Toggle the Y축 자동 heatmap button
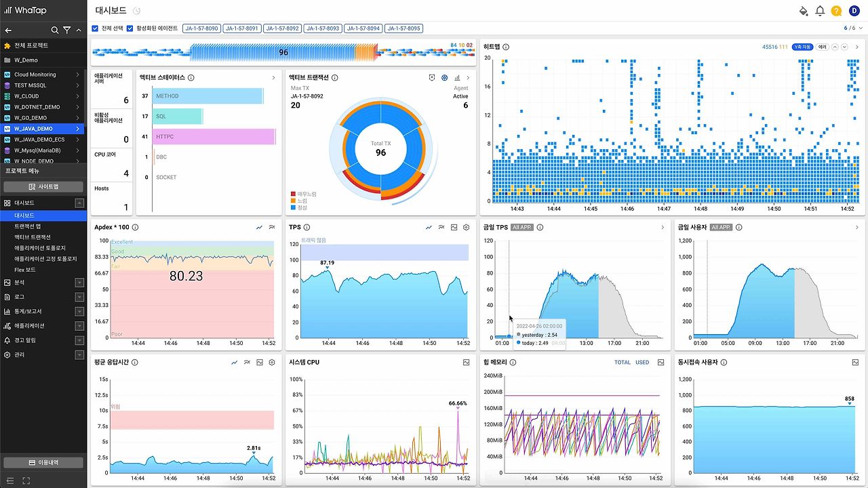 [x=802, y=47]
